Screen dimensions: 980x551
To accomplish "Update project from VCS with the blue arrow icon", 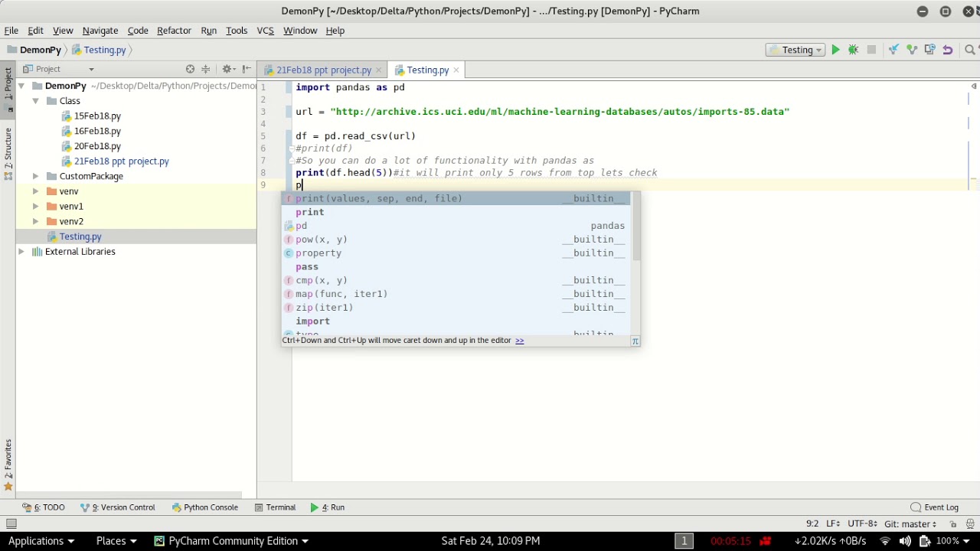I will point(893,50).
